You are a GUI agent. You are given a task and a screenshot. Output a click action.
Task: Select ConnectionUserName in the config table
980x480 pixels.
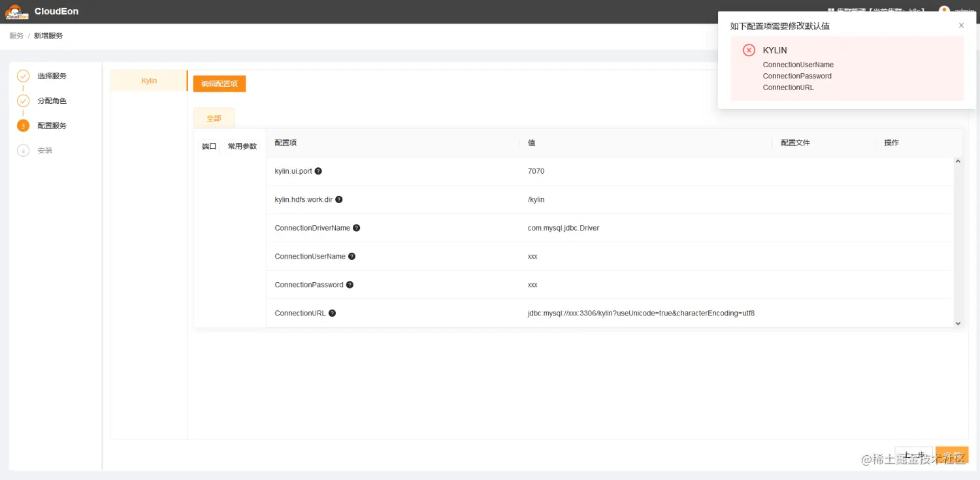tap(310, 257)
